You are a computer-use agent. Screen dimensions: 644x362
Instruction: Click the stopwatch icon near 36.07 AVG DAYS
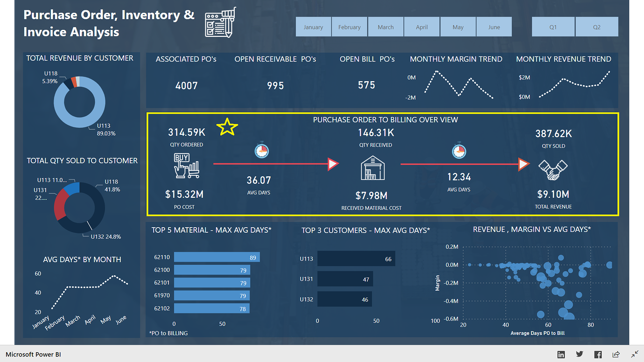tap(261, 151)
